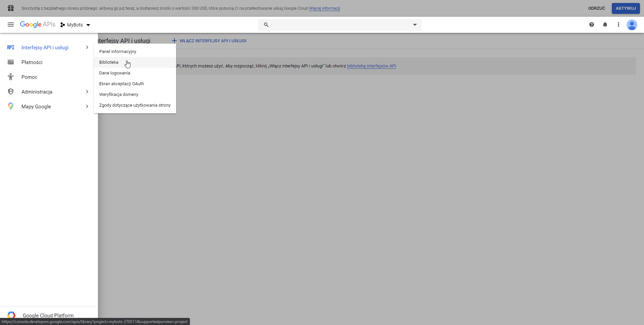Click the gift icon in promo banner

(11, 8)
